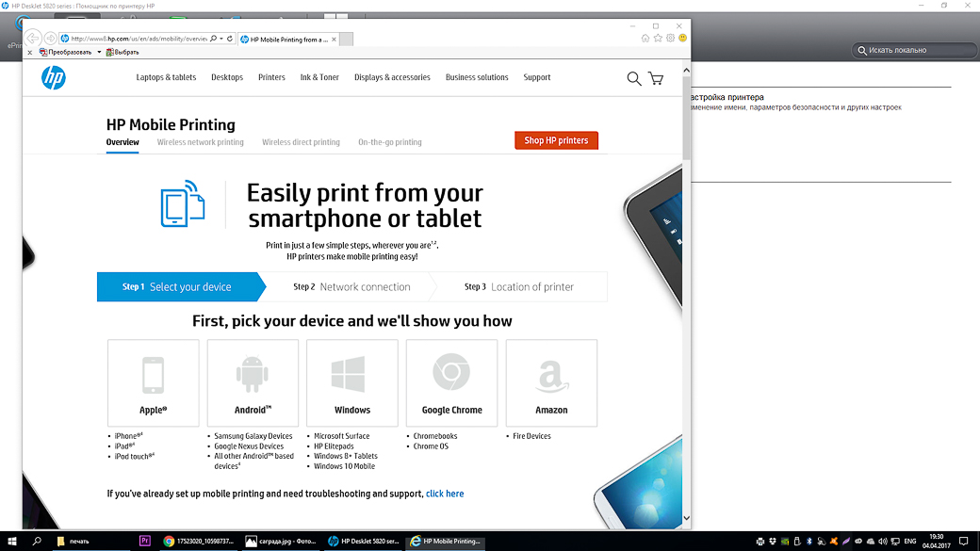Image resolution: width=980 pixels, height=551 pixels.
Task: Expand the Преобразовать dropdown arrow
Action: [x=99, y=53]
